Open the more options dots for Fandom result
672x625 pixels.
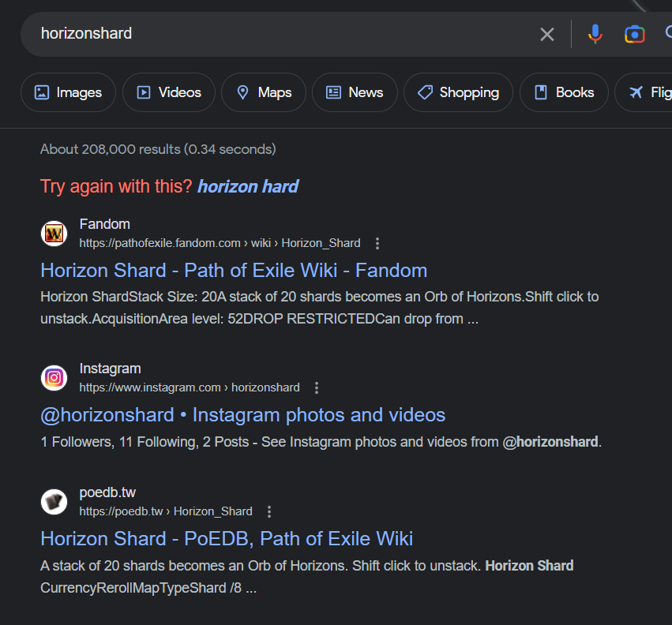point(377,243)
